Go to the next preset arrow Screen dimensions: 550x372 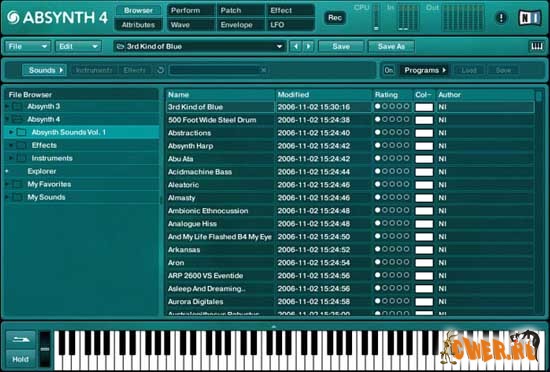(x=308, y=46)
